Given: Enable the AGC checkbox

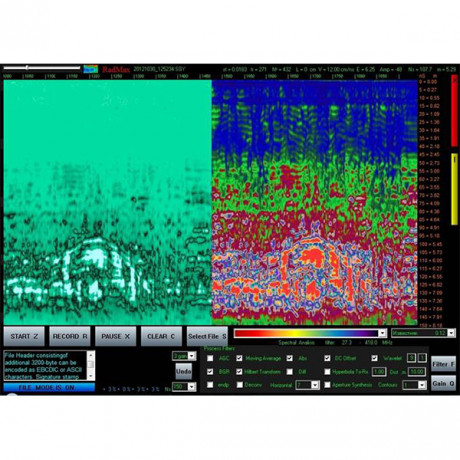Looking at the screenshot, I should (210, 358).
